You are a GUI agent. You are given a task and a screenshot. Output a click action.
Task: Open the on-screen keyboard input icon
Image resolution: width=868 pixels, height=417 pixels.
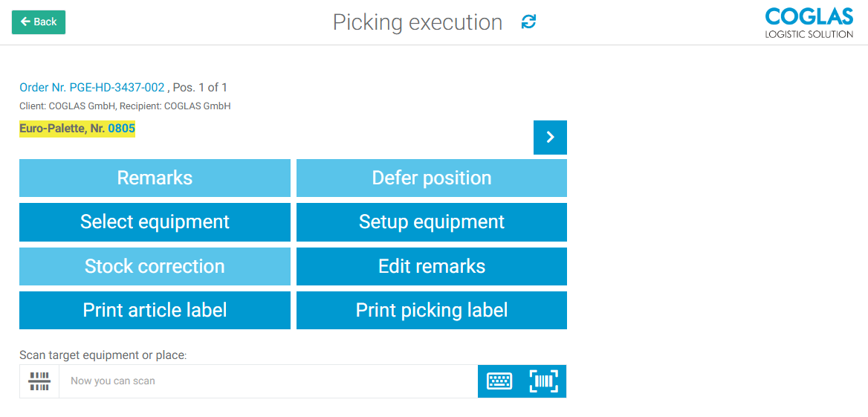499,381
